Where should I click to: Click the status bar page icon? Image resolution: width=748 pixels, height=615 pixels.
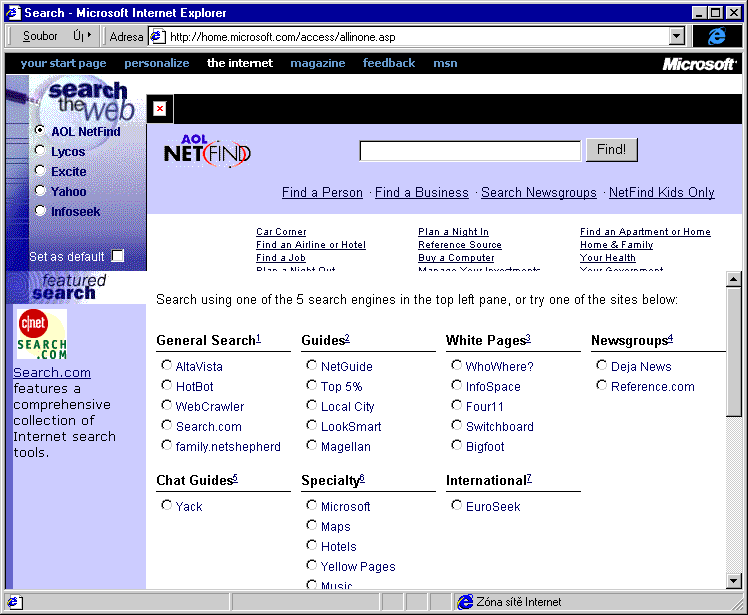pyautogui.click(x=13, y=602)
